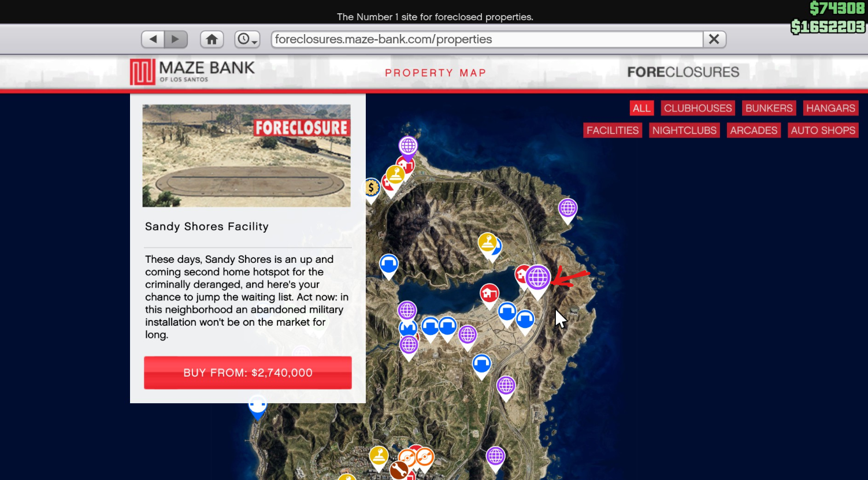Filter the map by Clubhouses

[x=698, y=108]
